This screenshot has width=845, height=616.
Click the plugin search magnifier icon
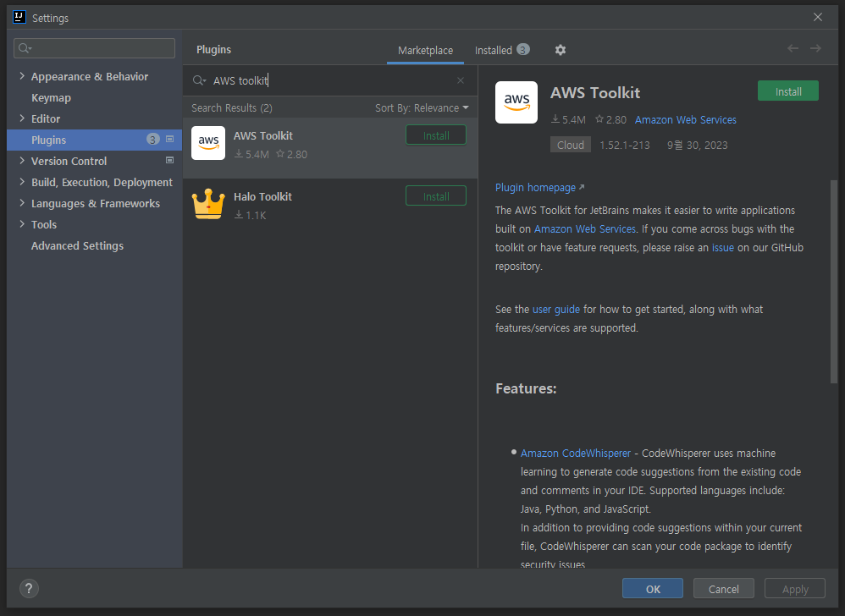(199, 80)
